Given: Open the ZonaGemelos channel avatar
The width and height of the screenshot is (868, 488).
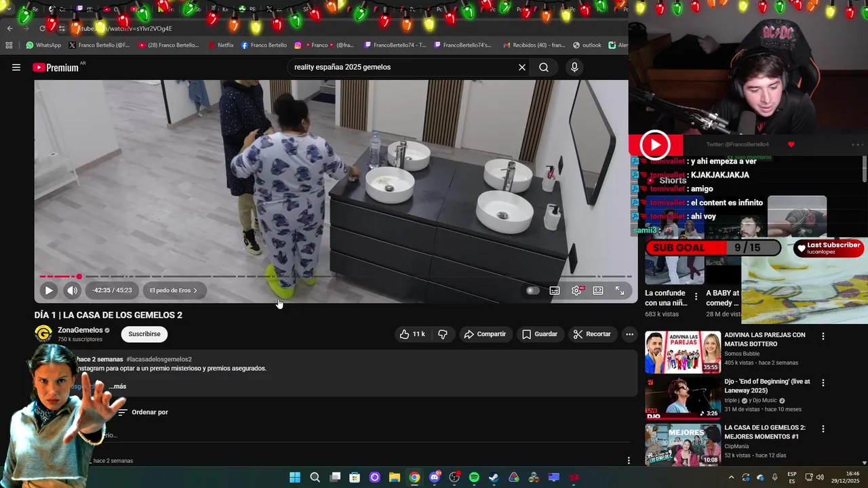Looking at the screenshot, I should tap(43, 333).
